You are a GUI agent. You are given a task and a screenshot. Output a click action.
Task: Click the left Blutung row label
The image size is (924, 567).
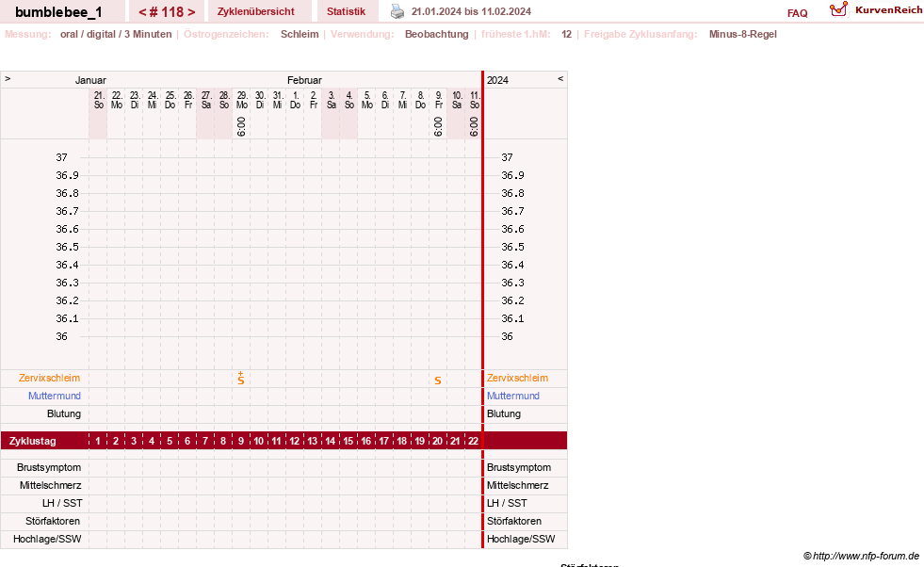pos(64,413)
